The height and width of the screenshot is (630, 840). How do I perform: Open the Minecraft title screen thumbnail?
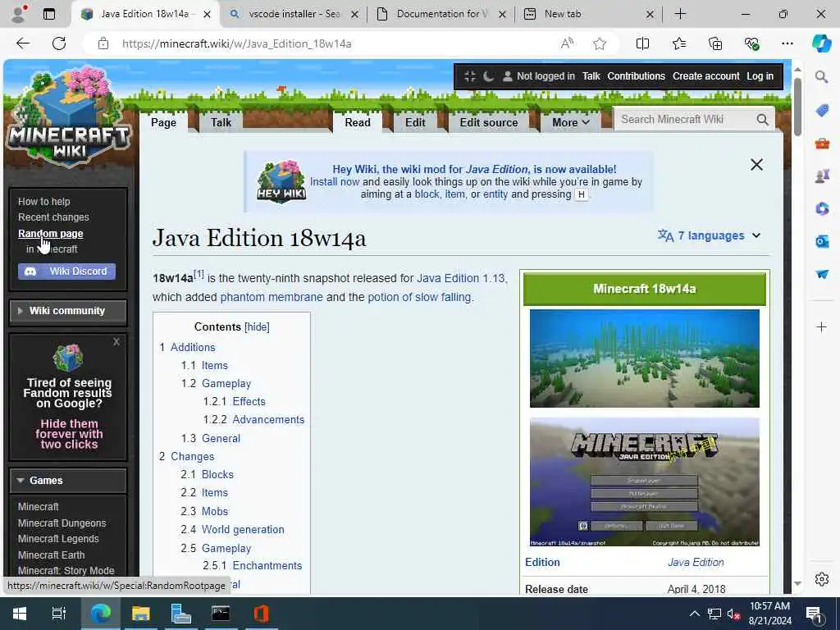pos(645,482)
